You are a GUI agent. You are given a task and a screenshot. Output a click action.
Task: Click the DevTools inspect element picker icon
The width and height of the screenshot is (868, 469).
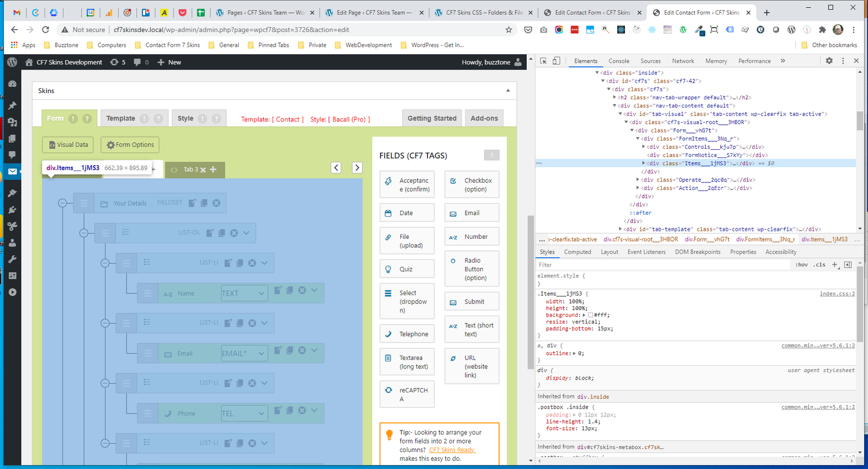tap(544, 61)
